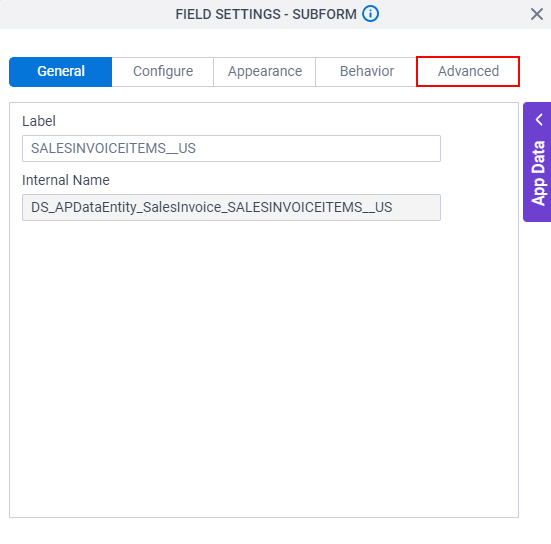Show subform help via the blue circled i
Image resolution: width=551 pixels, height=544 pixels.
click(370, 14)
